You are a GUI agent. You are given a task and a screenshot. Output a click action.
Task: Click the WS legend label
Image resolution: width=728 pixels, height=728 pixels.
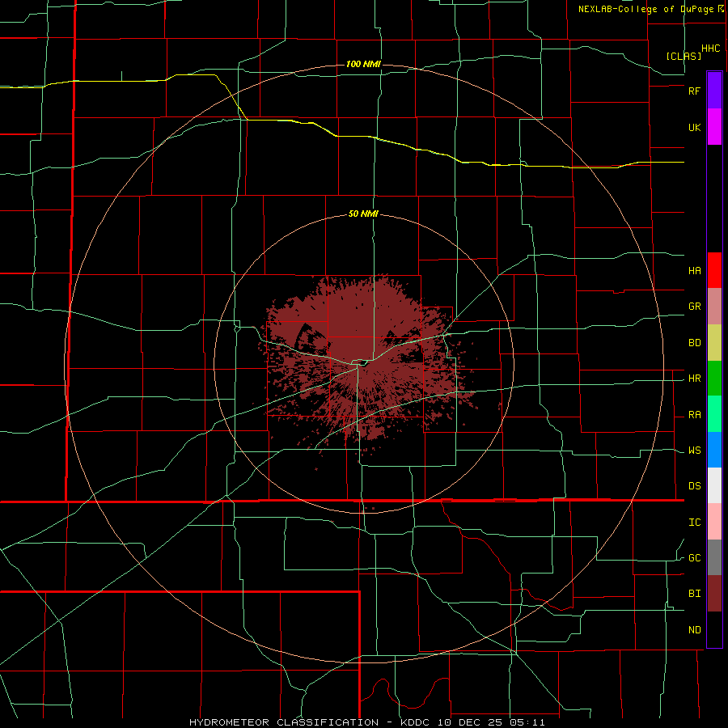coord(694,451)
